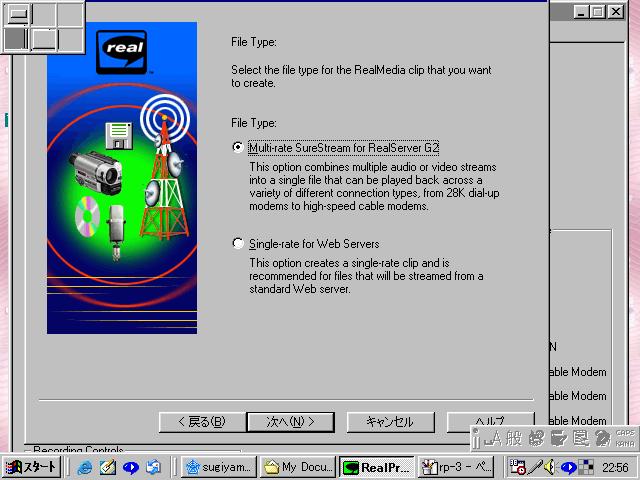Screen dimensions: 640x480
Task: Open the blue eye quick launch icon
Action: pyautogui.click(x=131, y=467)
